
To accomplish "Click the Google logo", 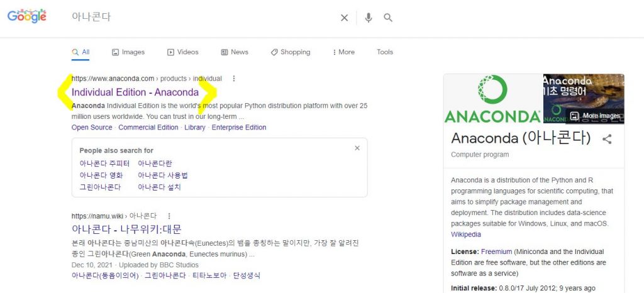I will click(27, 17).
